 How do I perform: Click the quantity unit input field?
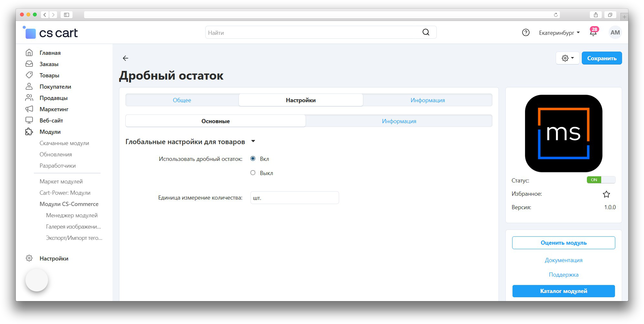[294, 198]
